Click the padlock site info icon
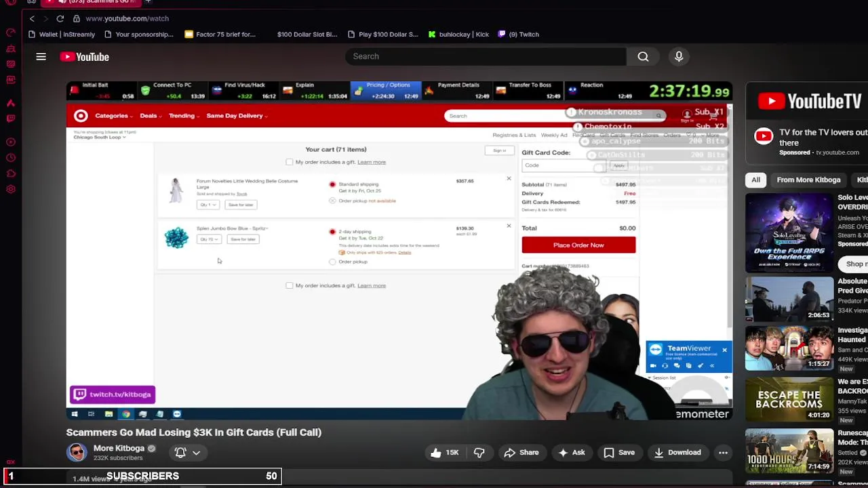The image size is (868, 488). (x=77, y=18)
